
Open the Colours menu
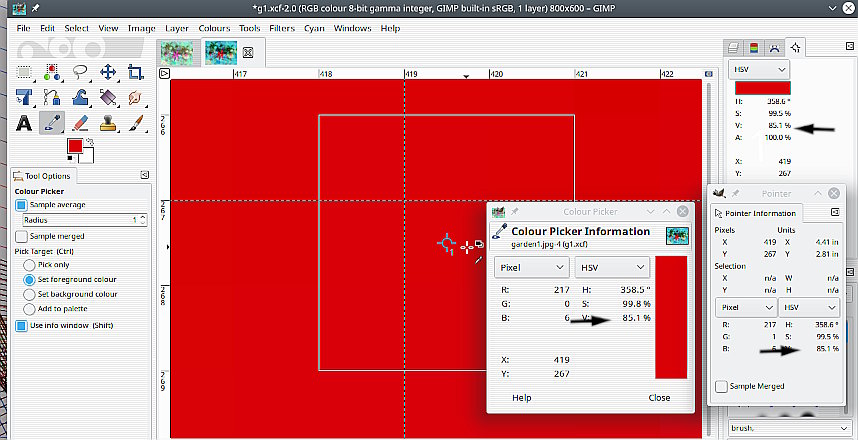click(214, 28)
